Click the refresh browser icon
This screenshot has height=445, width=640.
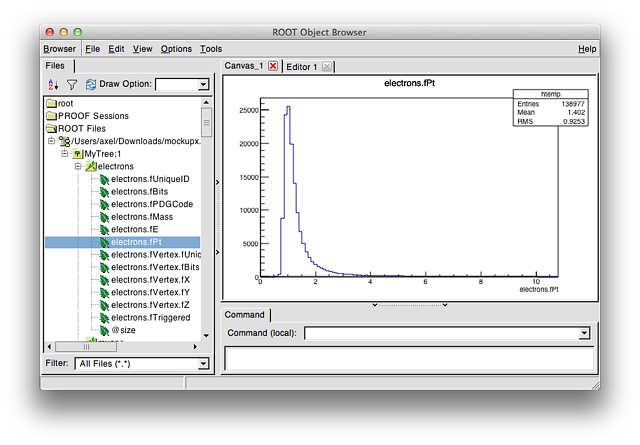(91, 85)
